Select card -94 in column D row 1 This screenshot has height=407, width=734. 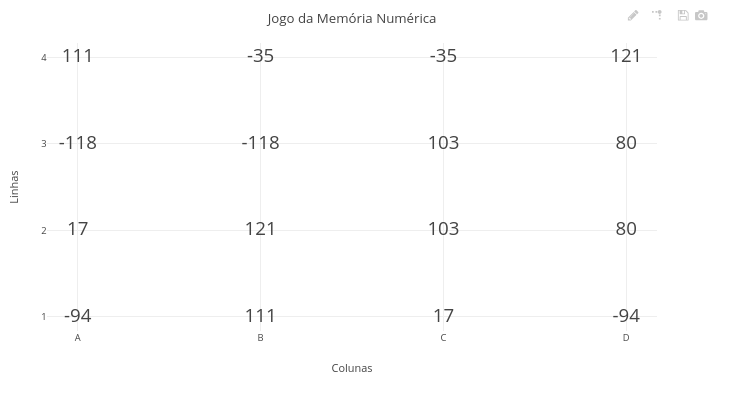click(626, 316)
